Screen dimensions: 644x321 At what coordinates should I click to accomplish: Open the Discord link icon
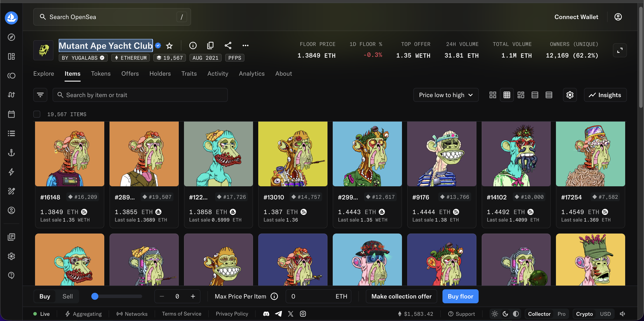[x=266, y=314]
